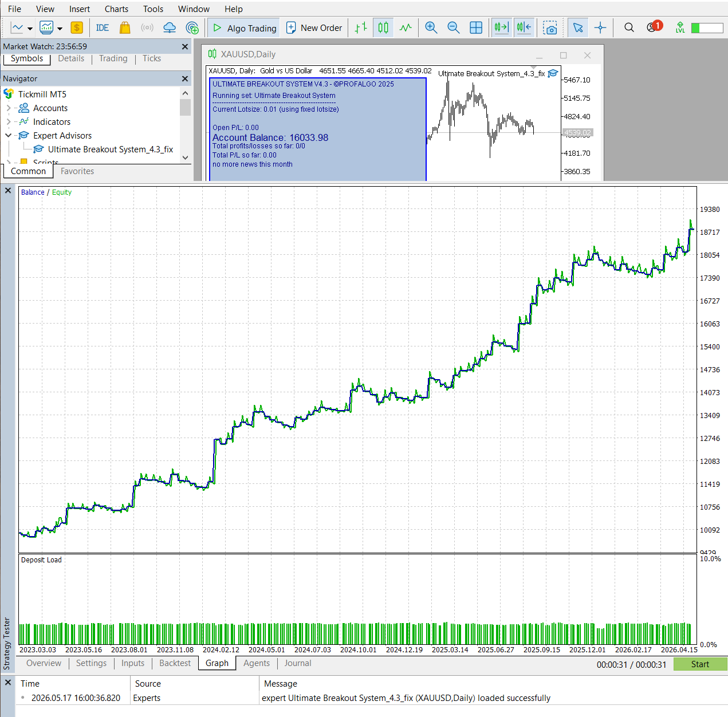The image size is (728, 717).
Task: Open the Market shopping bag icon
Action: point(125,27)
